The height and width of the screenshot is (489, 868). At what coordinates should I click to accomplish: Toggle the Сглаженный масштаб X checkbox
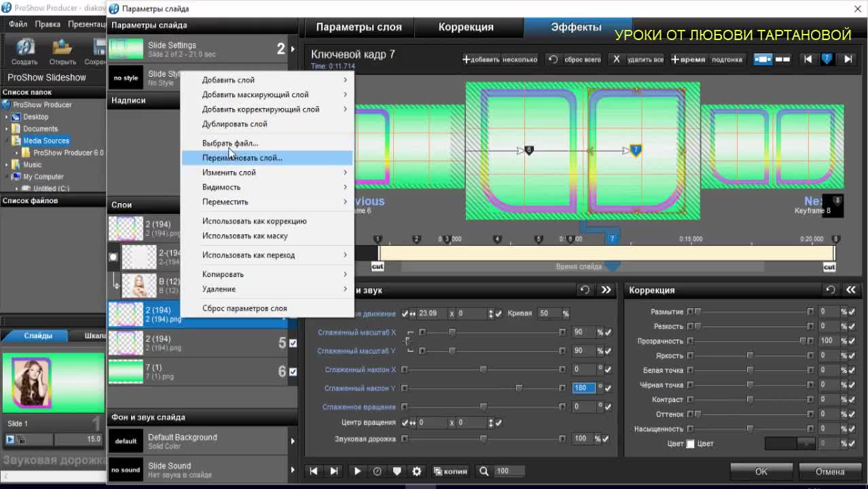click(x=608, y=332)
